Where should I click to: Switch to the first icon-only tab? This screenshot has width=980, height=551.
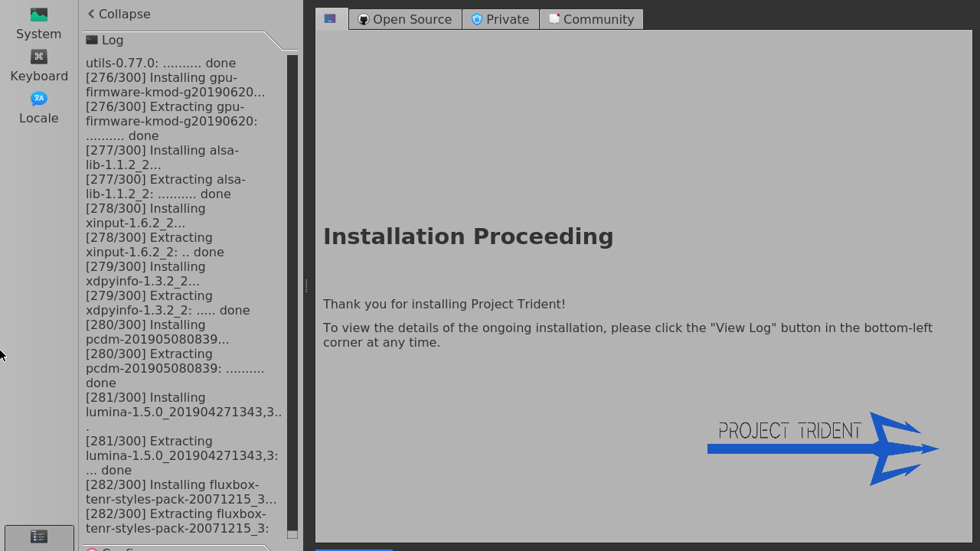click(332, 19)
